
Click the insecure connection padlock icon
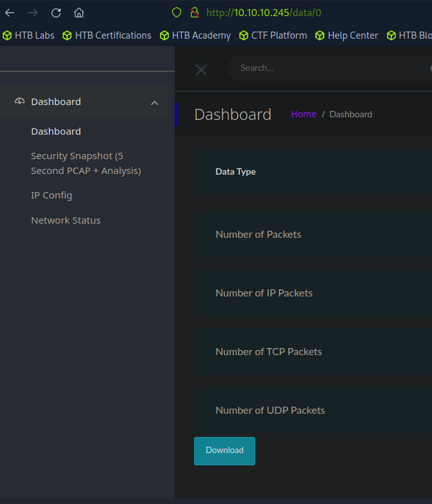pyautogui.click(x=194, y=12)
